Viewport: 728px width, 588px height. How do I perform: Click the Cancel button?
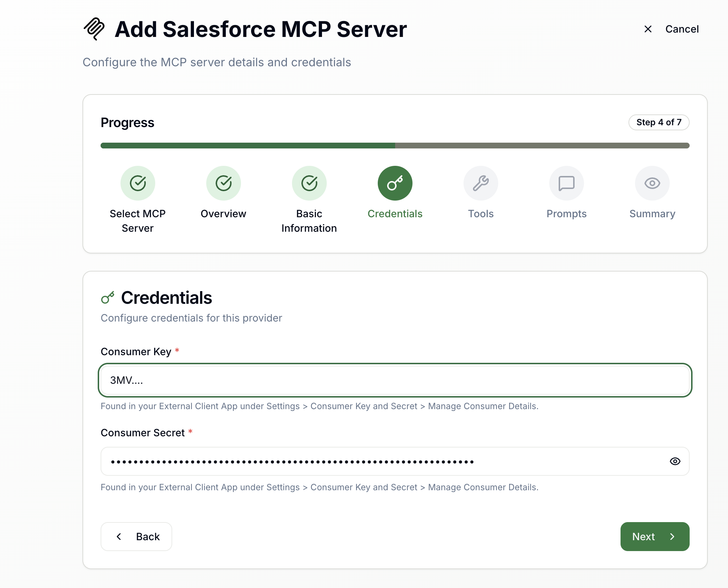(672, 29)
